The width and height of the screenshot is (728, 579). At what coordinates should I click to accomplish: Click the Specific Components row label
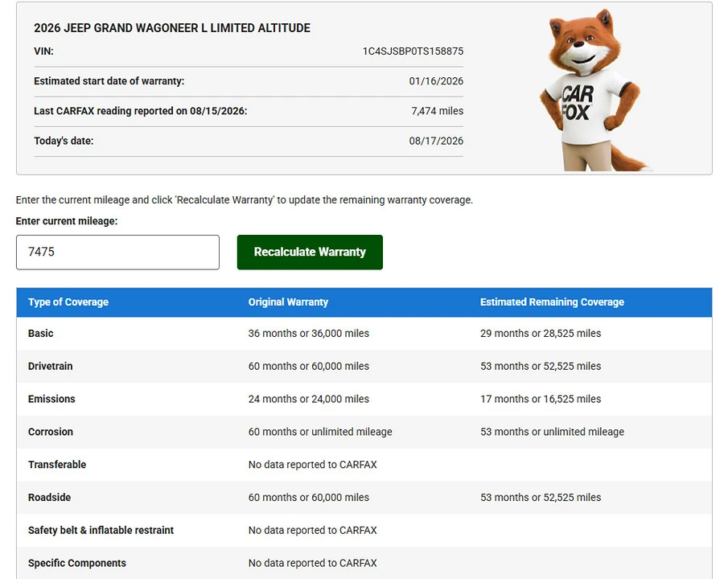coord(77,563)
